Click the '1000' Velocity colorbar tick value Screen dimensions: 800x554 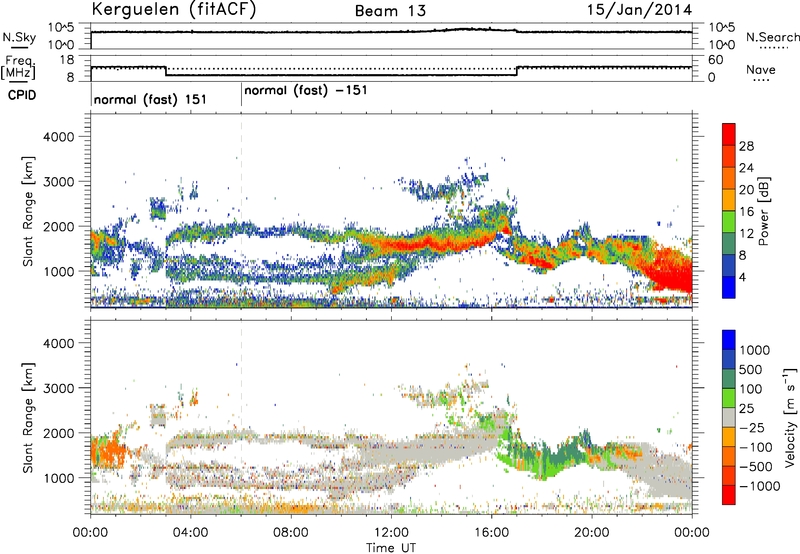click(754, 350)
